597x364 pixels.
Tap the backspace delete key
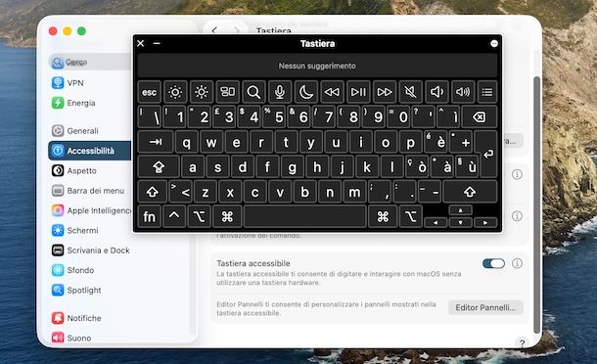480,116
